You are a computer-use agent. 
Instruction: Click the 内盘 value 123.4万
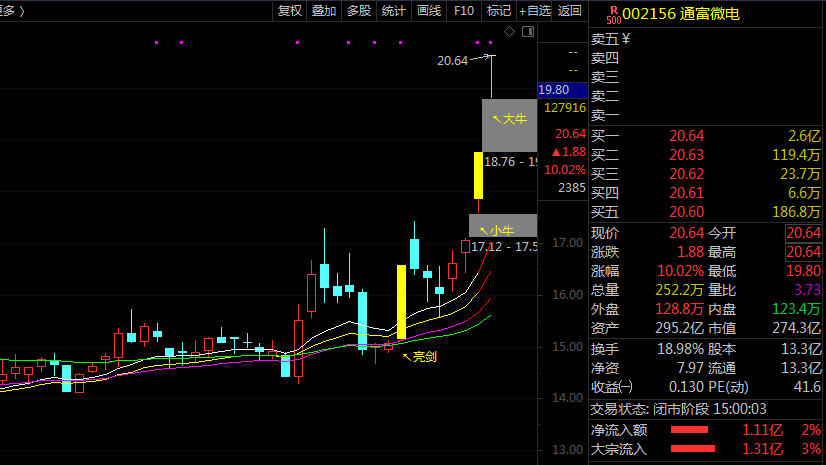pos(796,309)
